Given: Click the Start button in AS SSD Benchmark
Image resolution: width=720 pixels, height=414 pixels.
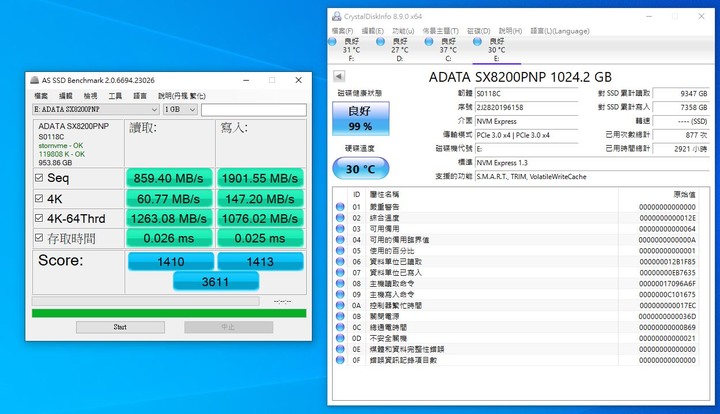Looking at the screenshot, I should tap(120, 327).
